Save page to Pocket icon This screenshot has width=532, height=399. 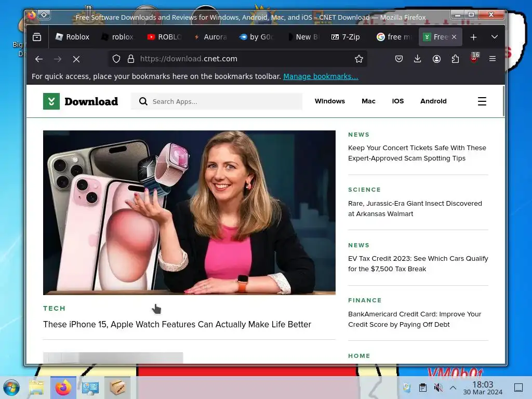399,59
